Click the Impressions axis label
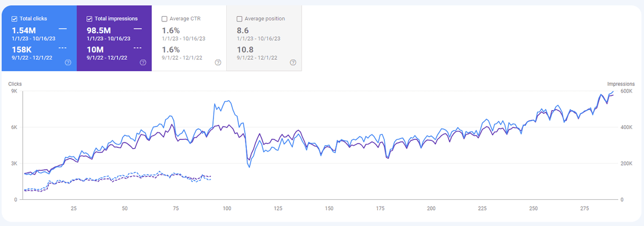 (x=621, y=84)
